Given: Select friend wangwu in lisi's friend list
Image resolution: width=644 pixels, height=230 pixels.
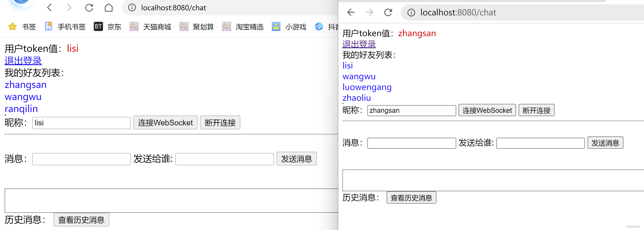Looking at the screenshot, I should 23,97.
